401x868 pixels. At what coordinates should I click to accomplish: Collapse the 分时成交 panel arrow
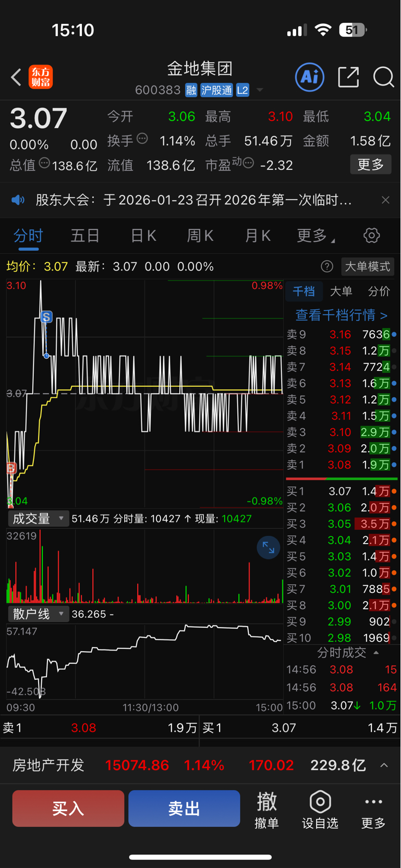pyautogui.click(x=376, y=653)
